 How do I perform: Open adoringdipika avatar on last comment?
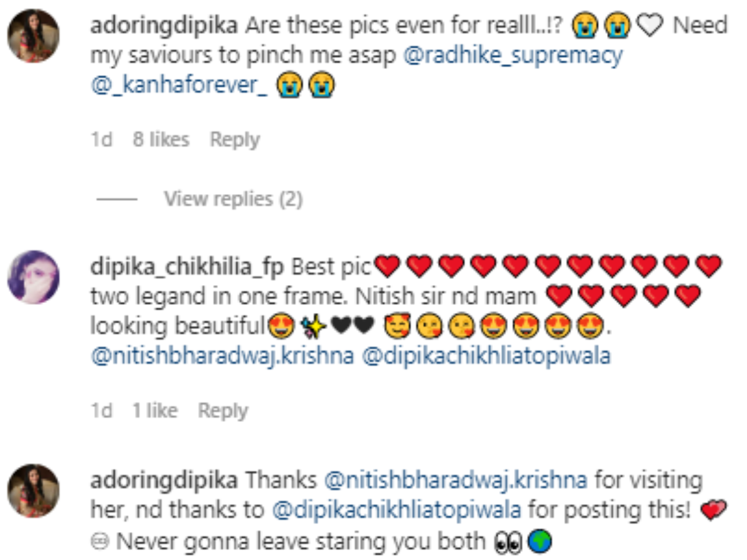click(x=34, y=491)
